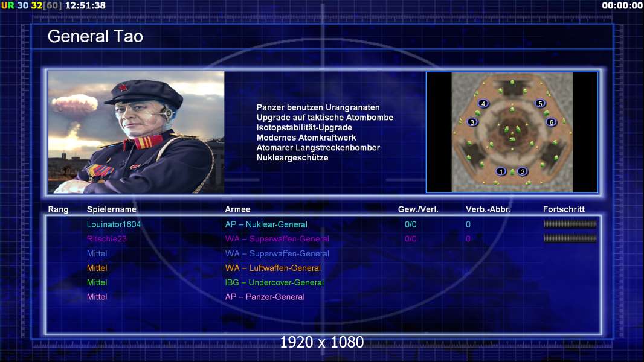Click the 'Spielername' column header

coord(112,209)
